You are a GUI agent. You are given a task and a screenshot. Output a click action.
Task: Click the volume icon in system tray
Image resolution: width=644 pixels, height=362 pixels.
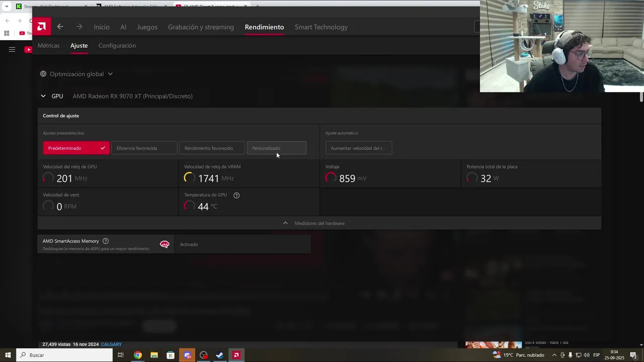point(587,355)
